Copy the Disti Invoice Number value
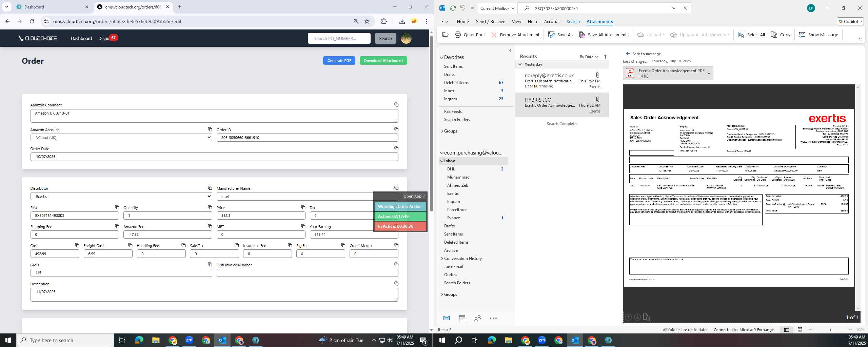868x347 pixels. [396, 264]
